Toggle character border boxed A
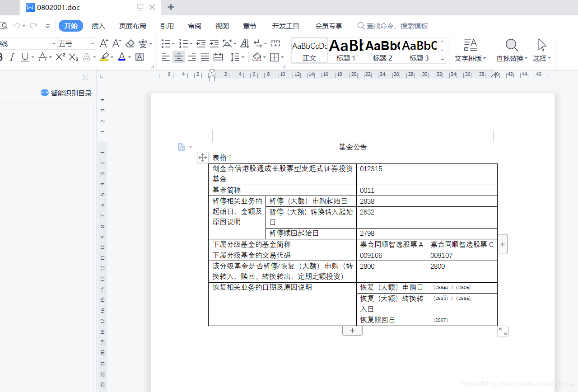Viewport: 578px width, 392px height. [140, 57]
